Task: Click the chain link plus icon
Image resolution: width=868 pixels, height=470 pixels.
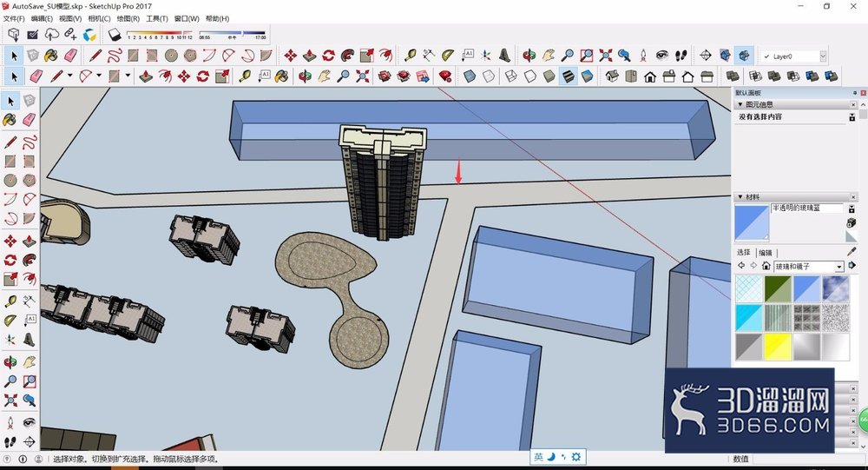Action: [70, 35]
